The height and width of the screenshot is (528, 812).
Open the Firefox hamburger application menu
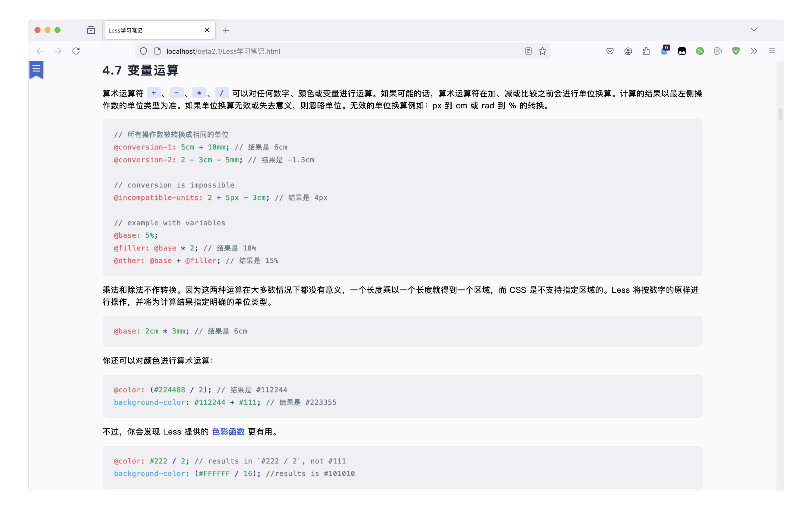[772, 51]
